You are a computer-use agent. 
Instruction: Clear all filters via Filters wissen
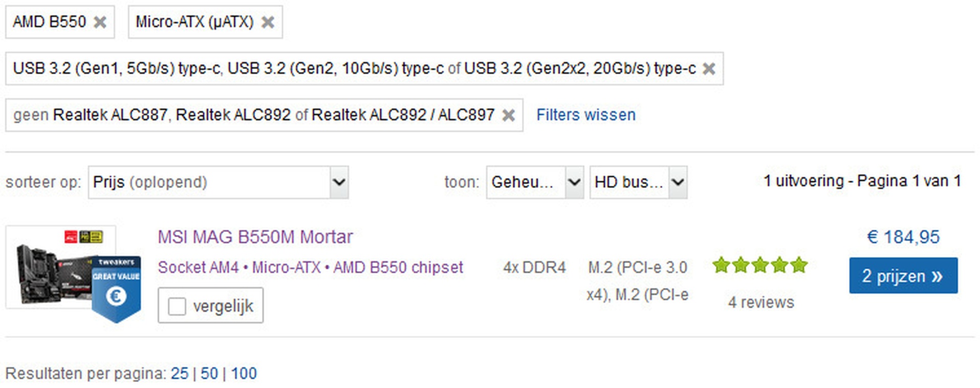click(586, 115)
